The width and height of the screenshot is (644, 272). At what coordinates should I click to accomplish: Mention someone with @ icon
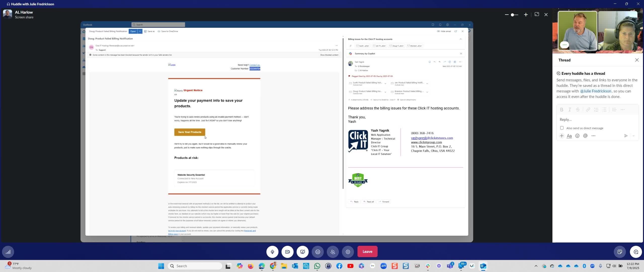pyautogui.click(x=585, y=136)
